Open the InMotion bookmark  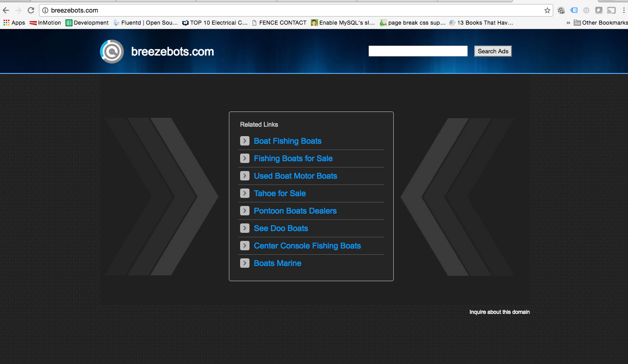[45, 23]
